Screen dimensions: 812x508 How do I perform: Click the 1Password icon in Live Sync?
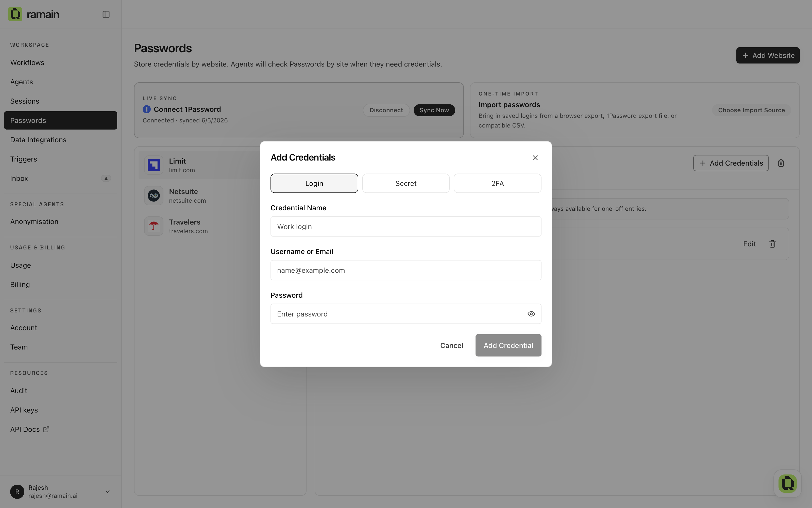147,109
